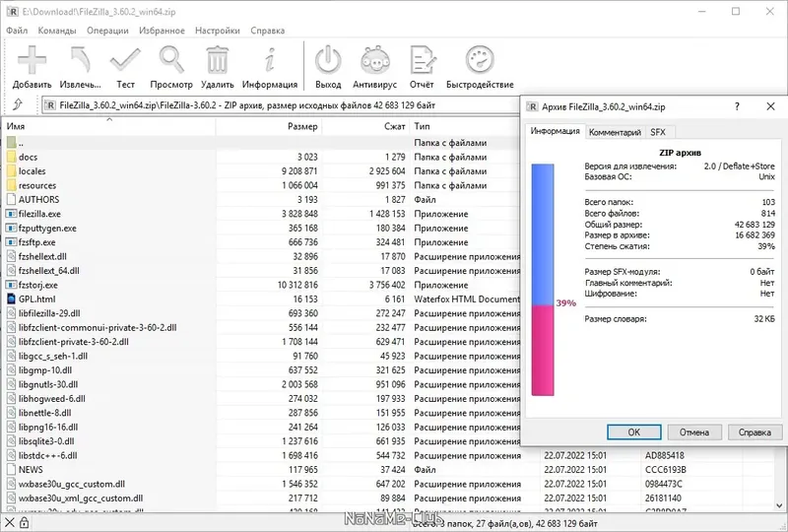Select libhogweed-6.dll file name

click(x=52, y=399)
